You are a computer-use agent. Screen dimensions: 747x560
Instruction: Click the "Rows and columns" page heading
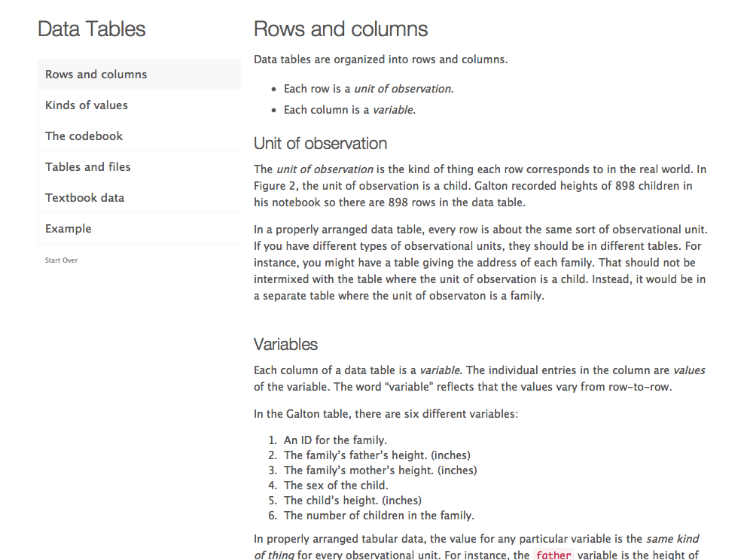pos(340,29)
